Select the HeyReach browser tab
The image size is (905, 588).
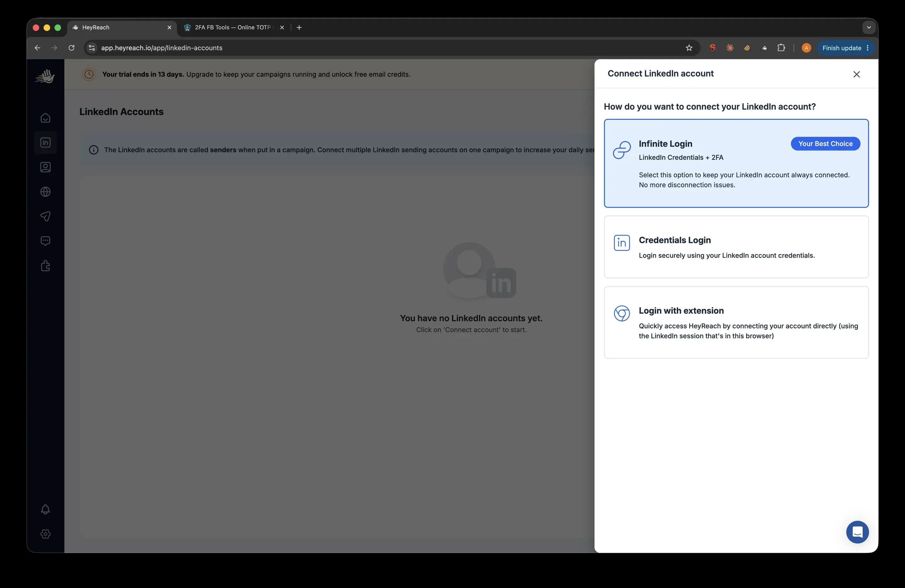[122, 27]
